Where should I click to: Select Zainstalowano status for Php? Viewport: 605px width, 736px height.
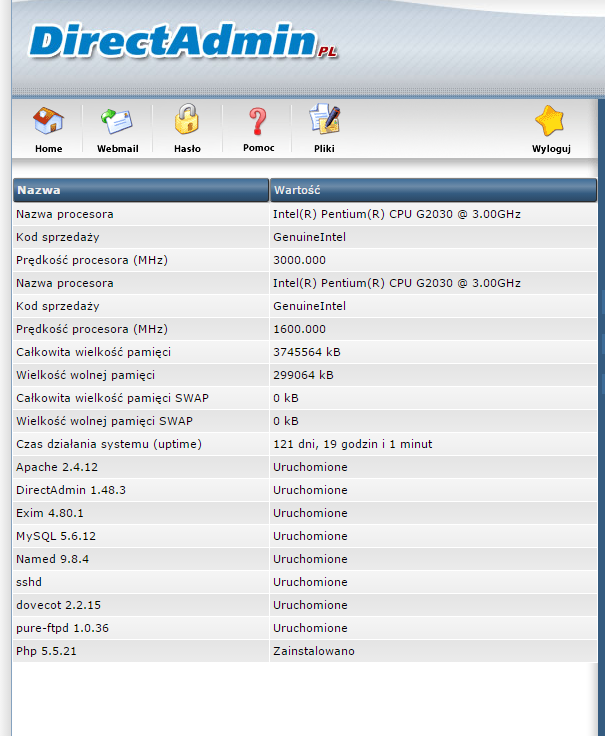click(314, 651)
